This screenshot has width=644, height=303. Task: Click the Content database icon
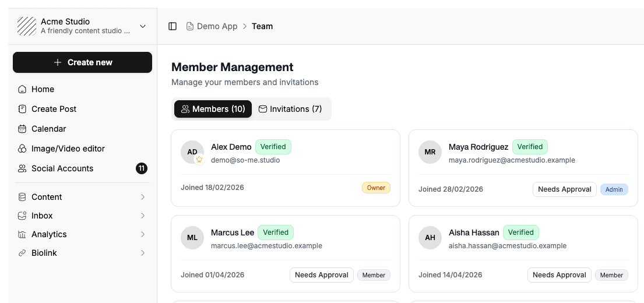click(22, 197)
